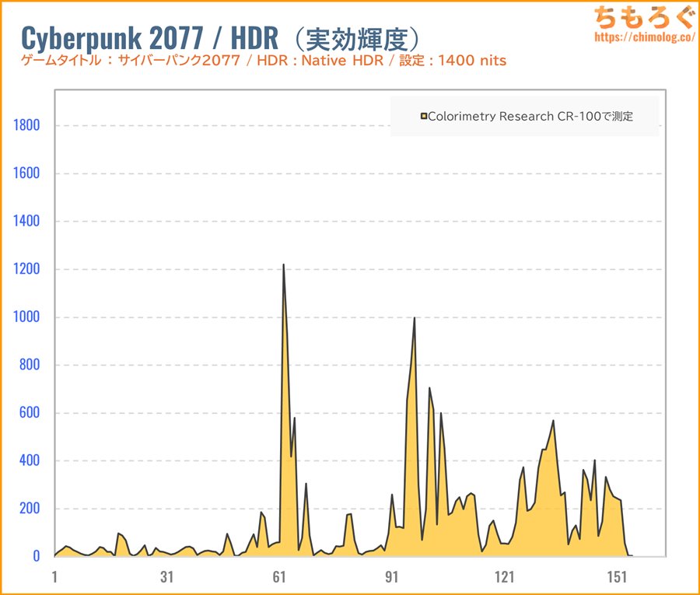Viewport: 700px width, 595px height.
Task: Open the https://chimolog.co/ link
Action: 645,37
